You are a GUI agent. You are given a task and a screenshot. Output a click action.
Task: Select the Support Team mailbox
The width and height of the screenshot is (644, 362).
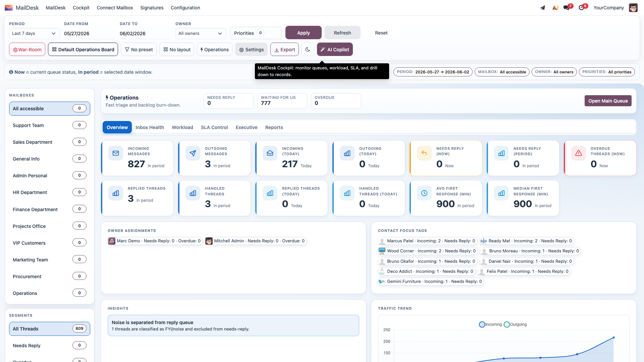[x=50, y=125]
